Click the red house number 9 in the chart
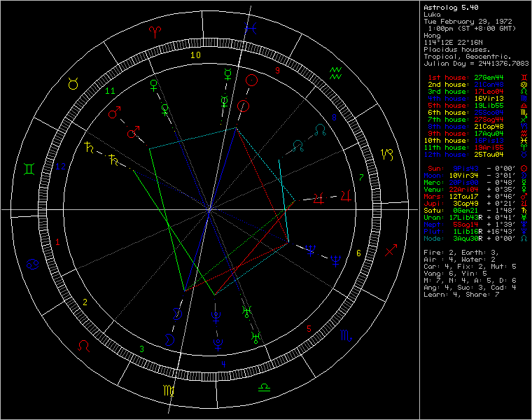The height and width of the screenshot is (420, 532). [277, 71]
